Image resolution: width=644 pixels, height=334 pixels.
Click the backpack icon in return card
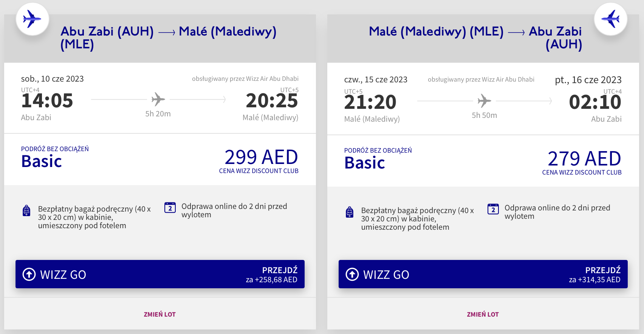[350, 212]
